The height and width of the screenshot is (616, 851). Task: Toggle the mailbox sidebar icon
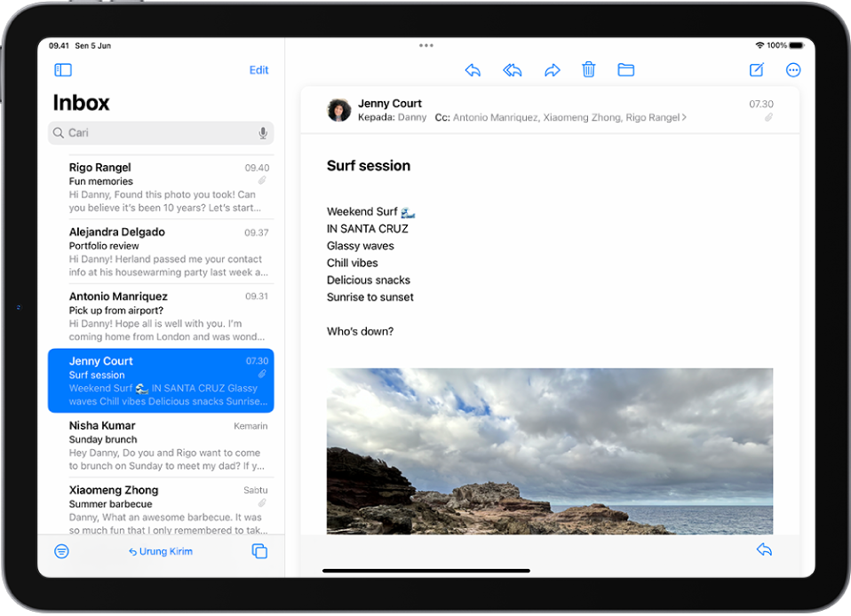pyautogui.click(x=62, y=70)
